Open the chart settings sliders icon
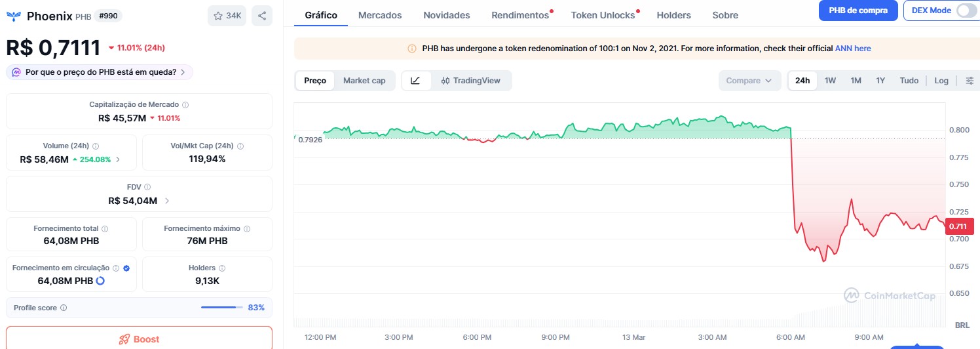Image resolution: width=980 pixels, height=349 pixels. pyautogui.click(x=970, y=81)
